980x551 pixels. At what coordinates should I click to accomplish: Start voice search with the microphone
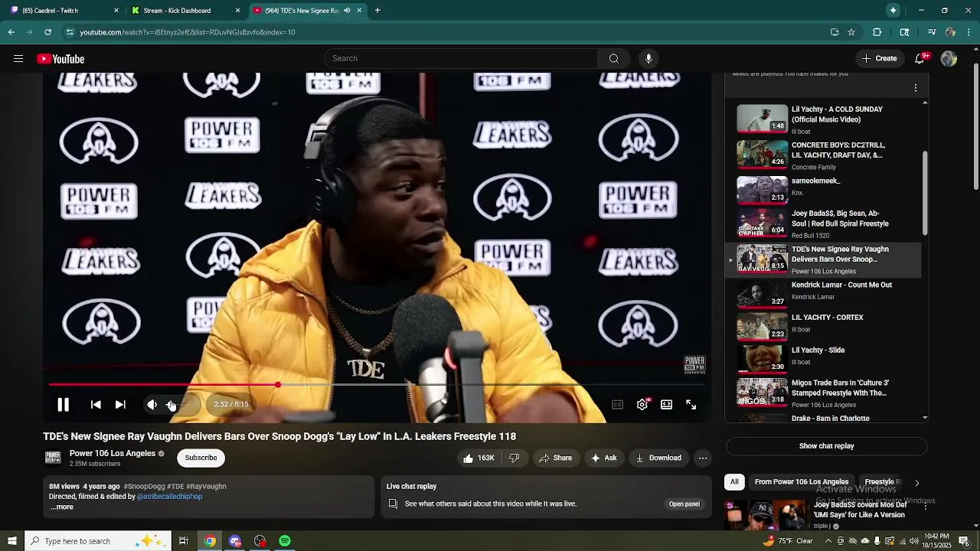point(648,59)
